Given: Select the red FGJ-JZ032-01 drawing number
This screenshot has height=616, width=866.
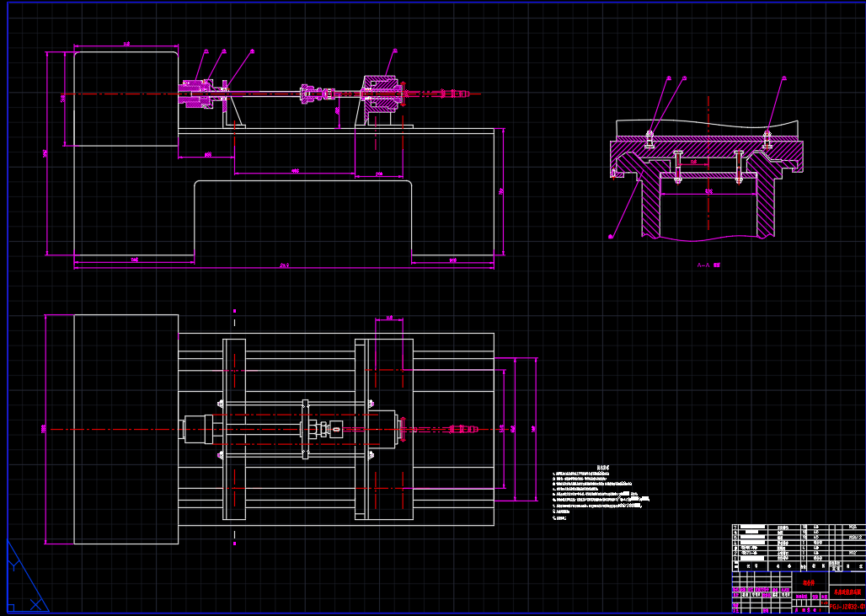Looking at the screenshot, I should (x=847, y=606).
